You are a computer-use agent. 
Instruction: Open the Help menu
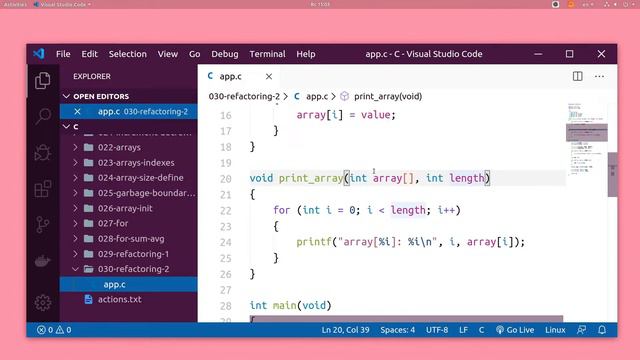(306, 54)
